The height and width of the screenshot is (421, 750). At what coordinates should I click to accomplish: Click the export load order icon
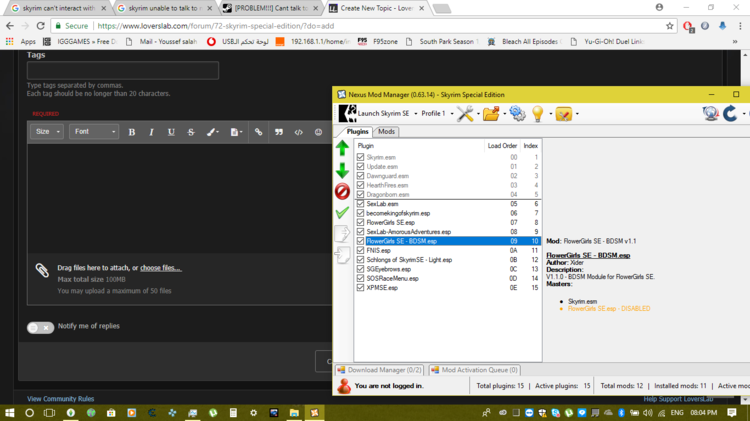coord(342,233)
